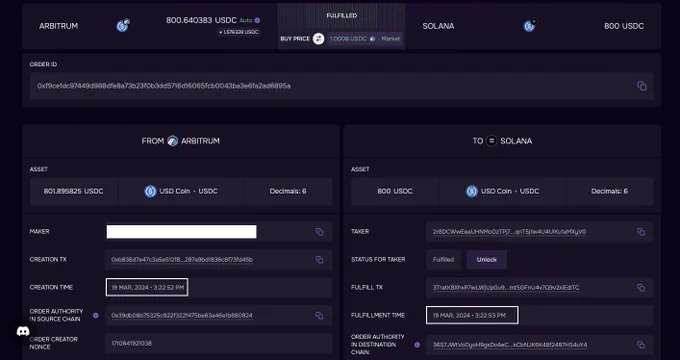
Task: Click the USDC token icon beside SOLANA summary
Action: [x=530, y=26]
